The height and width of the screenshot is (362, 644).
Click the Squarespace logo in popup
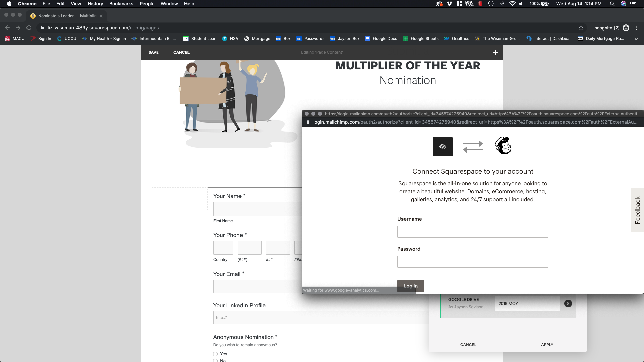tap(443, 146)
